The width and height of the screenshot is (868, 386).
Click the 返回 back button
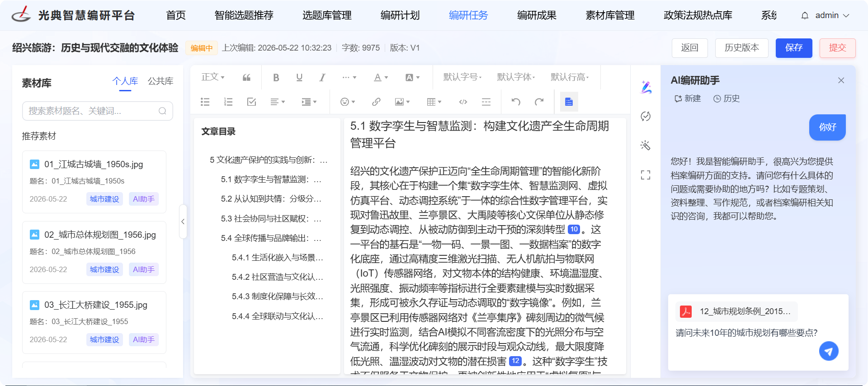tap(689, 48)
